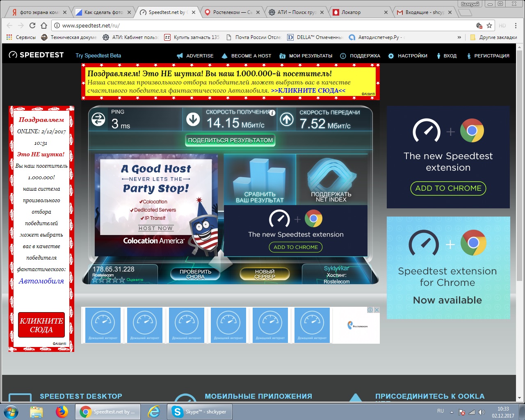Open Try Speedtest Beta link
Screen dimensions: 525x420
(x=98, y=55)
